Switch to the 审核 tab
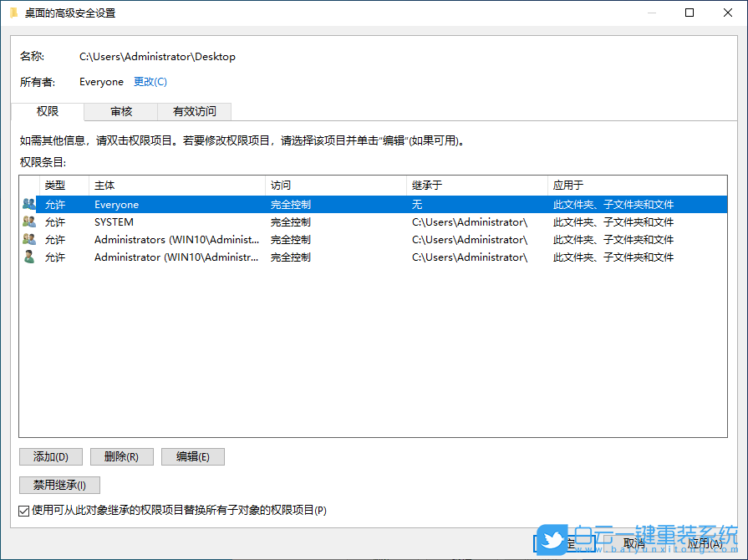The width and height of the screenshot is (748, 560). coord(120,110)
